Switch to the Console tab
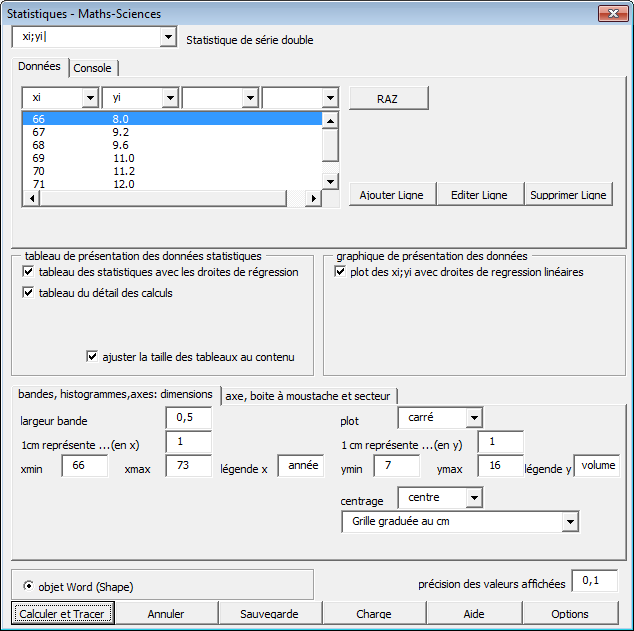The width and height of the screenshot is (634, 631). [x=93, y=68]
